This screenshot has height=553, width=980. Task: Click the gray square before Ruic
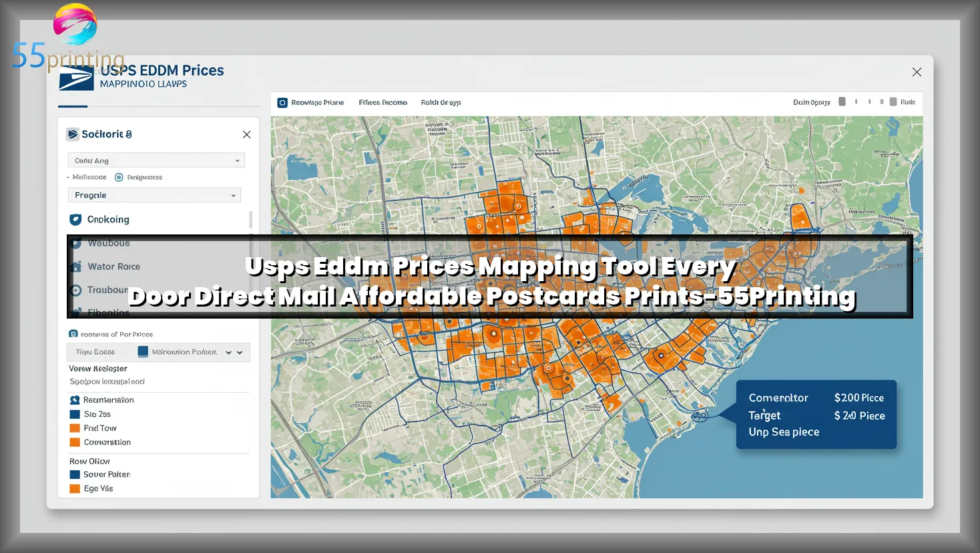[893, 102]
